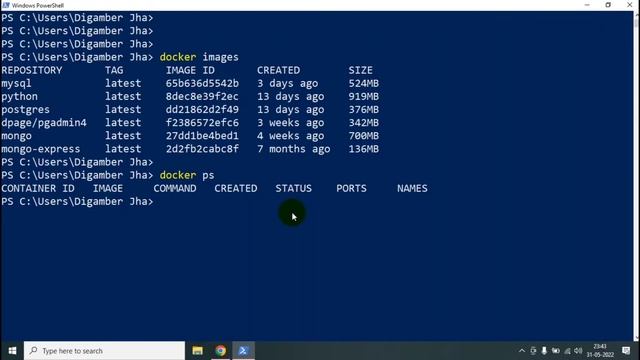Click the IMAGE ID column header
This screenshot has width=640, height=360.
click(190, 70)
